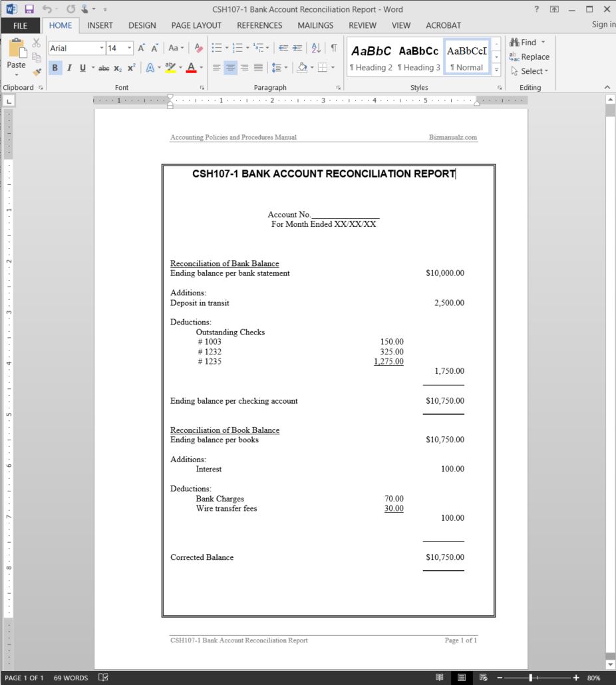Apply the Heading 2 style
Screen dimensions: 616x685
[x=371, y=58]
